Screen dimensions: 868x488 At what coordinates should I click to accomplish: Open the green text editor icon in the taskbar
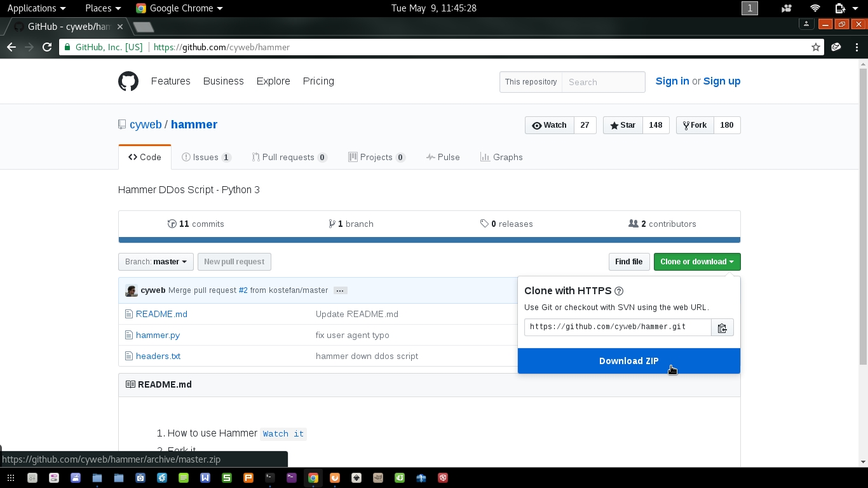[184, 478]
